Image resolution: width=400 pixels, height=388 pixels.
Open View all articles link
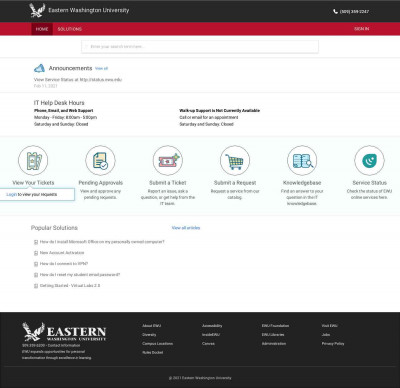[x=186, y=228]
